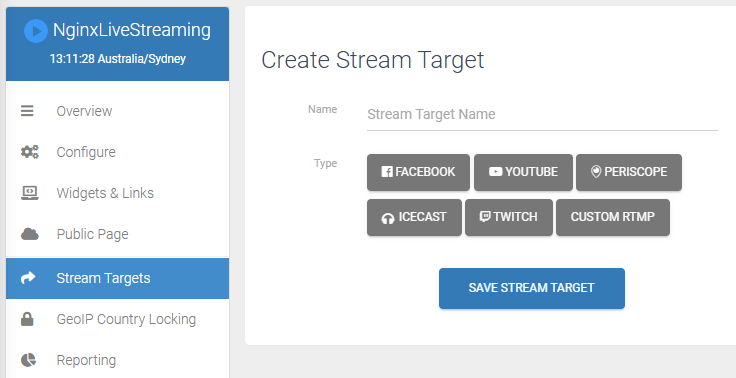Open the Overview menu item

117,111
